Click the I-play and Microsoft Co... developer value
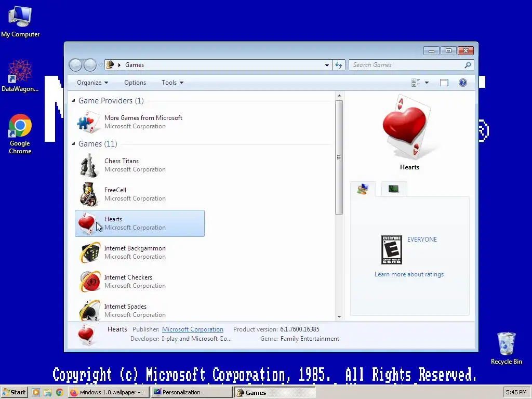 (197, 339)
